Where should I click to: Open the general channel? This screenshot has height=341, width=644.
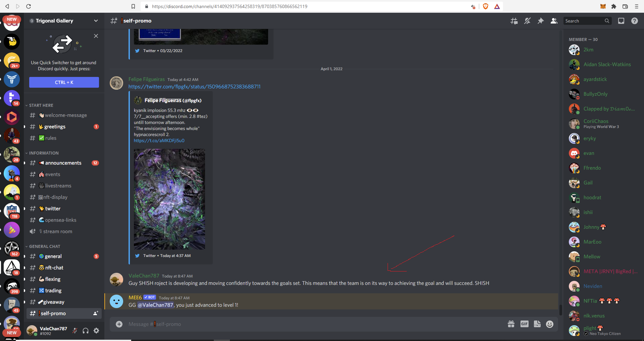(64, 256)
